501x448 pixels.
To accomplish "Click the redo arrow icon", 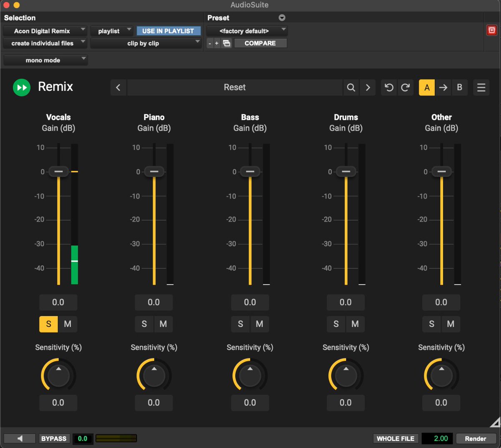I will [405, 87].
